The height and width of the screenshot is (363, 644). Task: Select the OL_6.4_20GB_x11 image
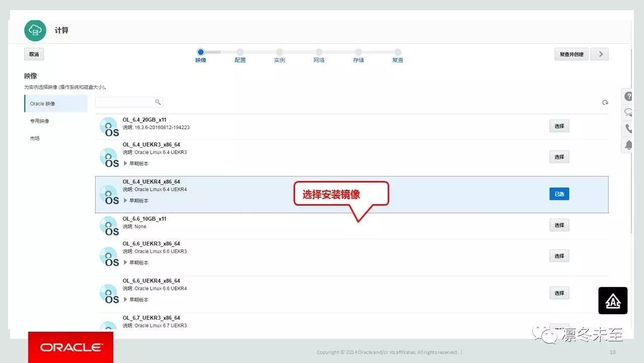(x=559, y=126)
